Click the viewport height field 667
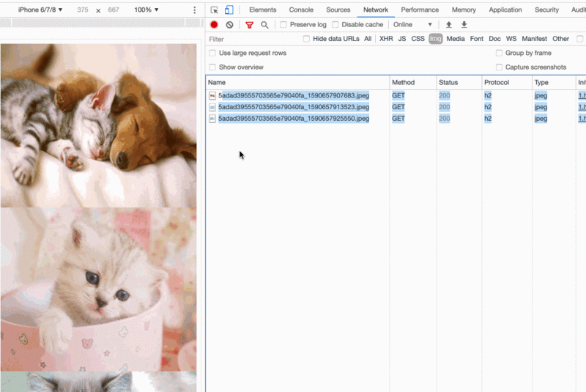Screen dimensions: 586x392 (x=114, y=10)
